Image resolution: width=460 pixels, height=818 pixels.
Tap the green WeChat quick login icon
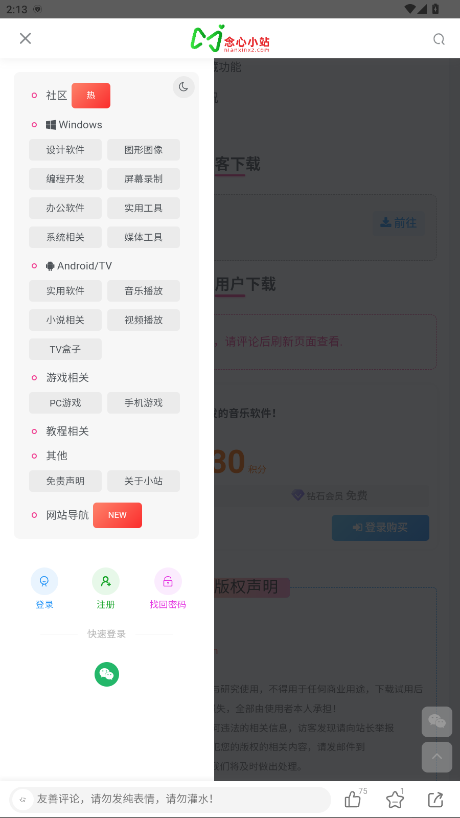point(107,675)
